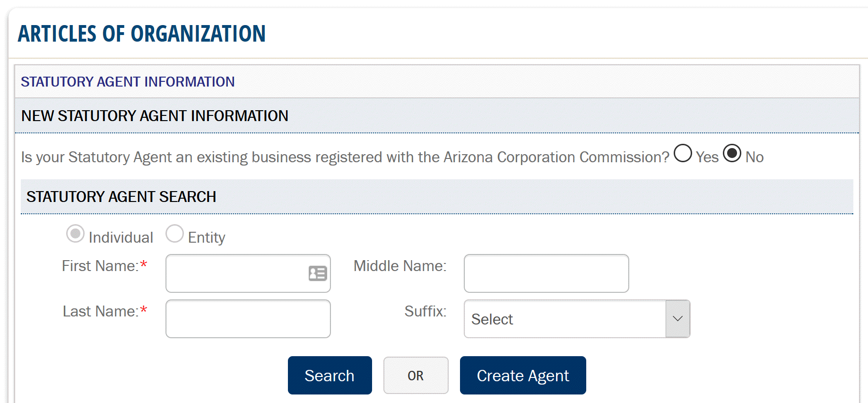Click the First Name label
This screenshot has width=868, height=403.
(99, 266)
